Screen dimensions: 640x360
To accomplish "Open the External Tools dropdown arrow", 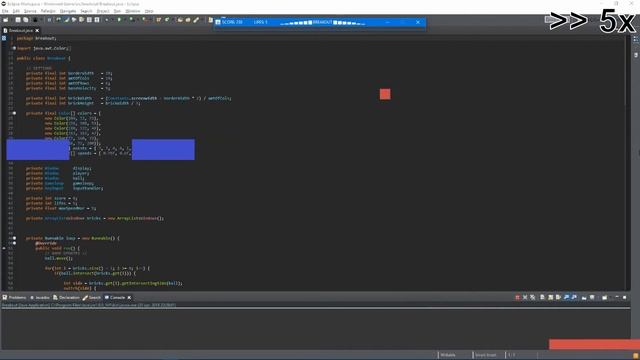I will coord(150,20).
